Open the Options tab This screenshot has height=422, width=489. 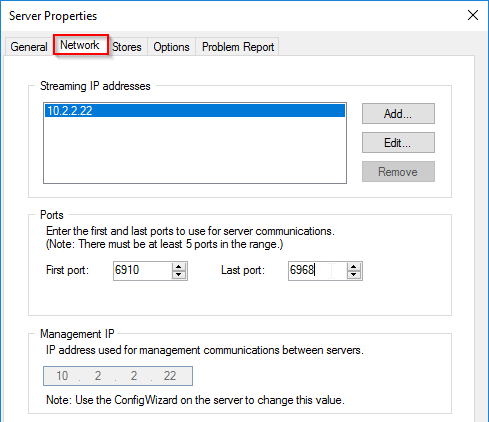tap(171, 47)
